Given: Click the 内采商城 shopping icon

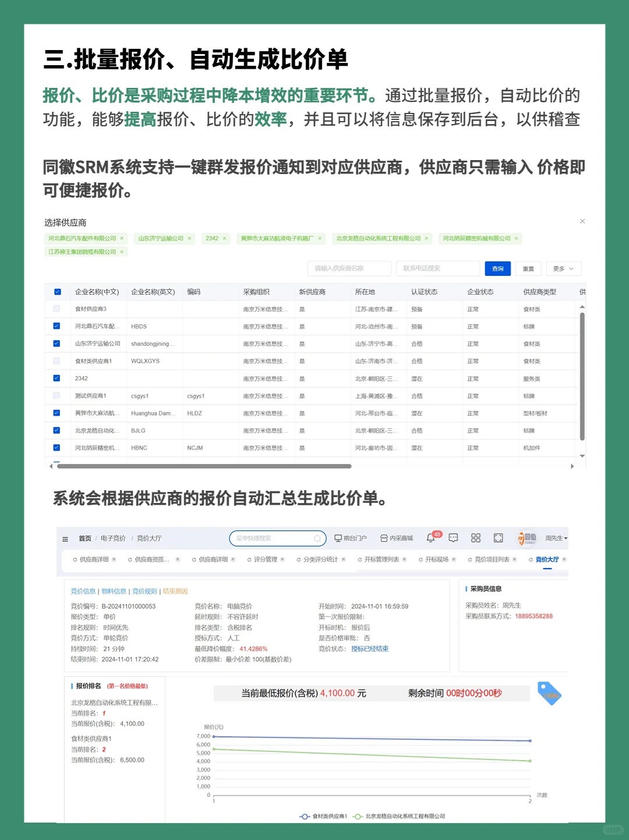Looking at the screenshot, I should (x=383, y=537).
